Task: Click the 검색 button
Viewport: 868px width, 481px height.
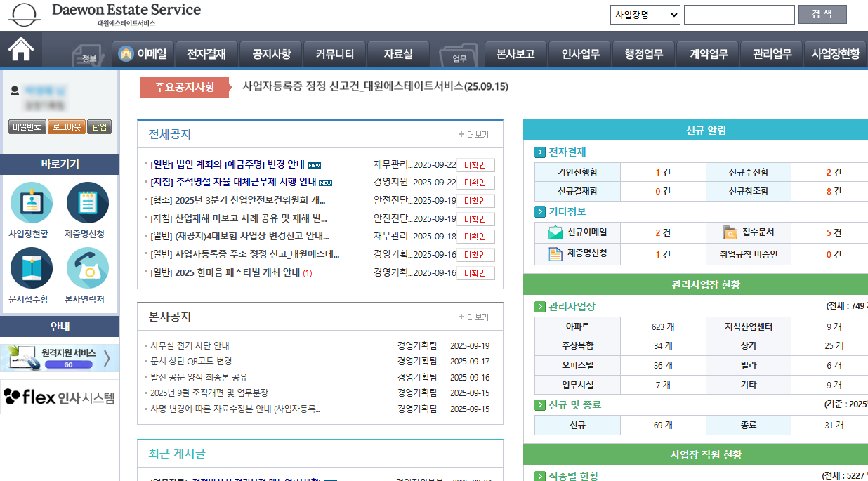Action: tap(822, 15)
